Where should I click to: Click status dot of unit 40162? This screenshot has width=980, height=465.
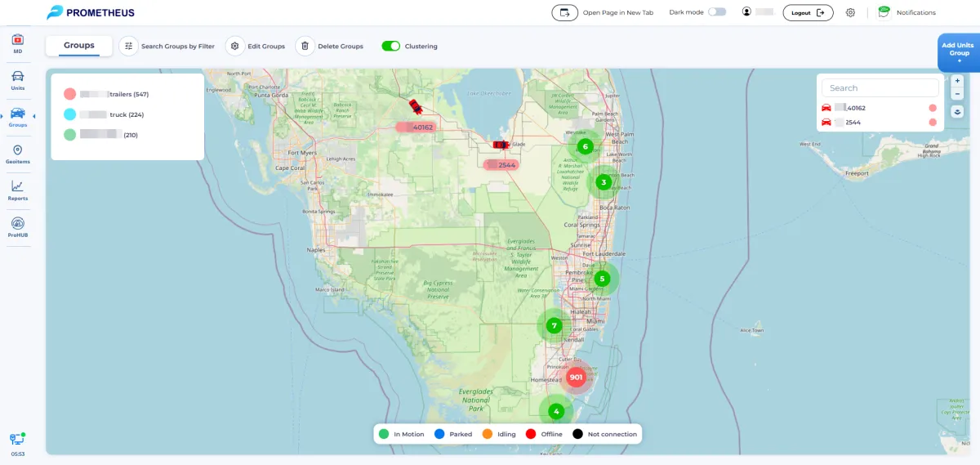point(933,108)
